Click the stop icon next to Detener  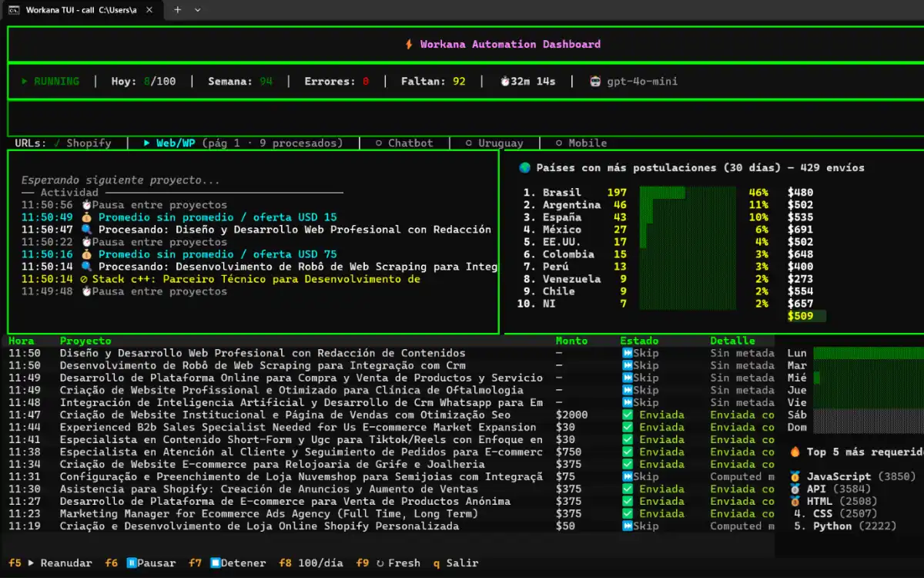pyautogui.click(x=216, y=563)
